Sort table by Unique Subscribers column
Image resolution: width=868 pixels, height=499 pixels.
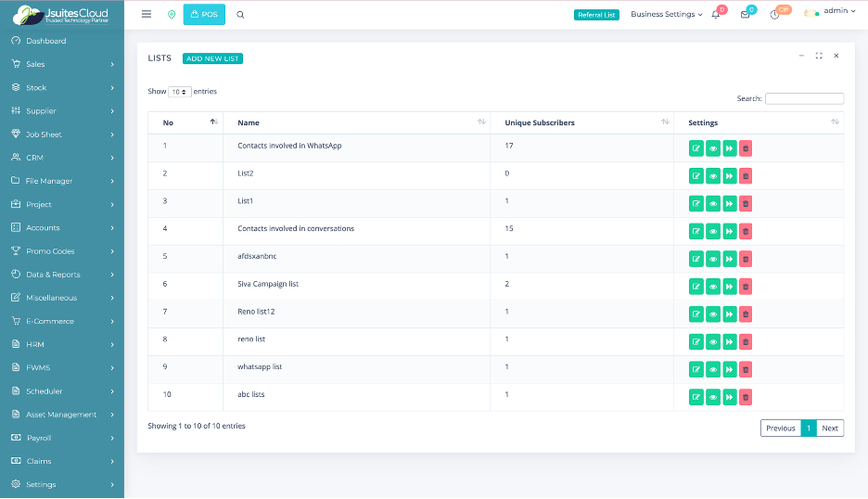click(539, 122)
